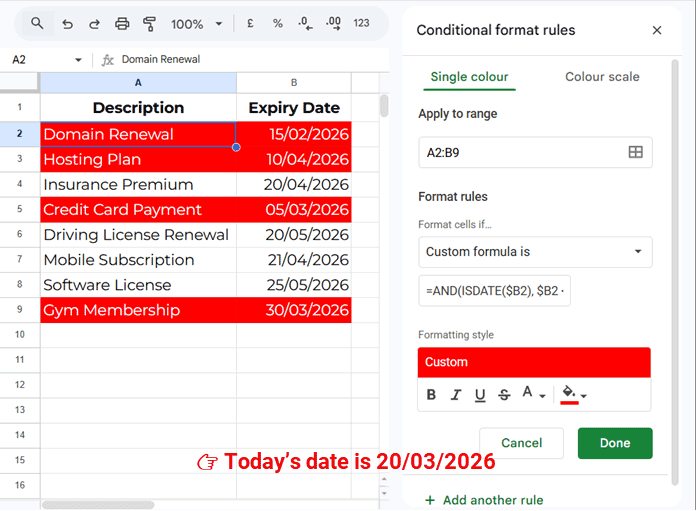Close the Conditional format rules panel
Viewport: 696px width, 511px height.
coord(656,30)
